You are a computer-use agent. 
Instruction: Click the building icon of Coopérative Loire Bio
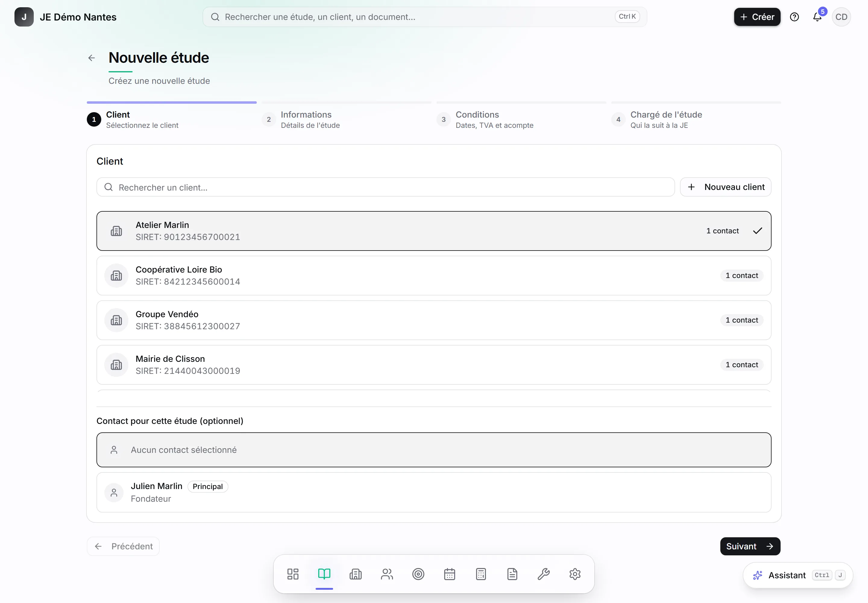(x=116, y=276)
